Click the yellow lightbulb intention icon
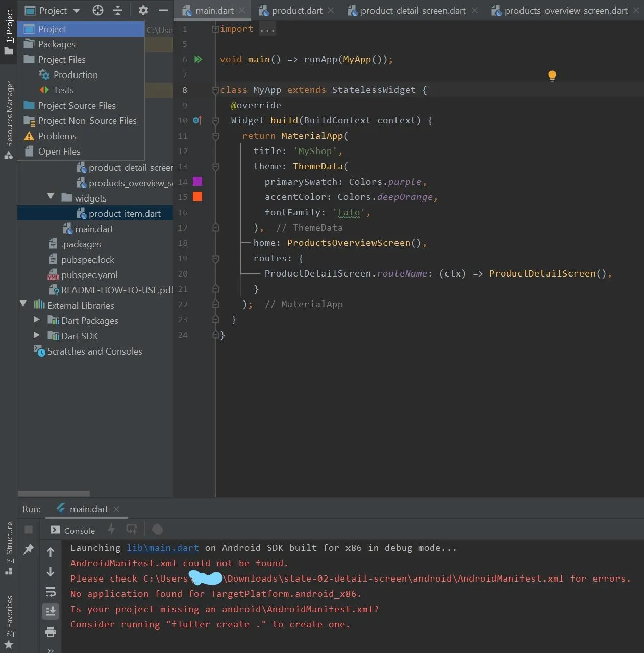 [552, 76]
